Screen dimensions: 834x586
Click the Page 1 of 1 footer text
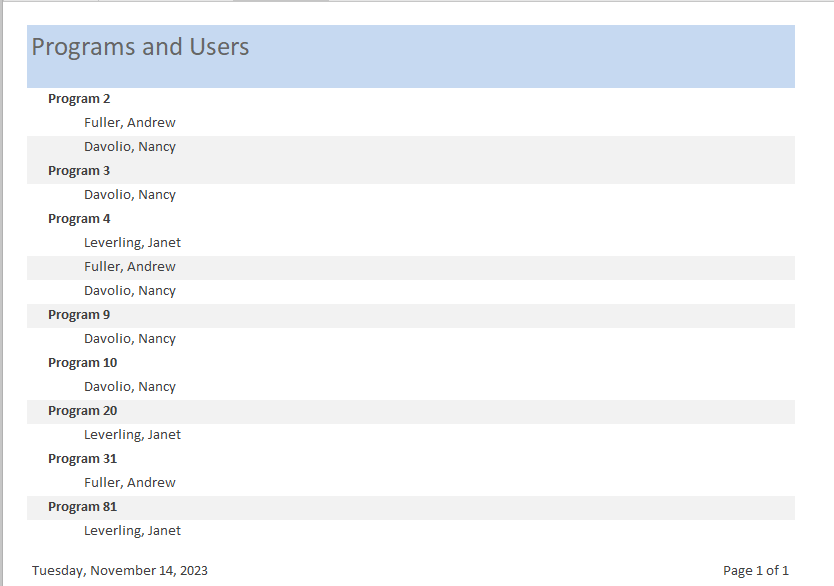(x=756, y=571)
